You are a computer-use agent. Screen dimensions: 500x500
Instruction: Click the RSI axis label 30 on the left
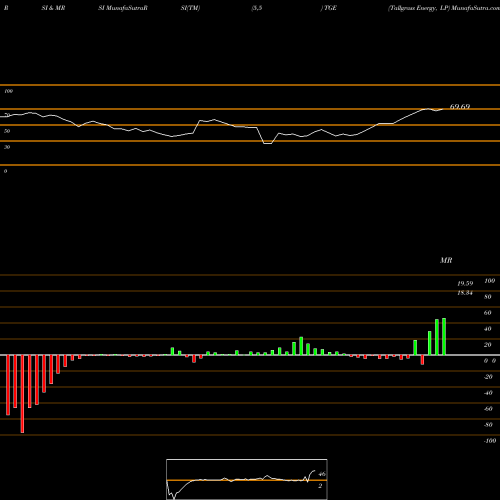click(x=7, y=147)
